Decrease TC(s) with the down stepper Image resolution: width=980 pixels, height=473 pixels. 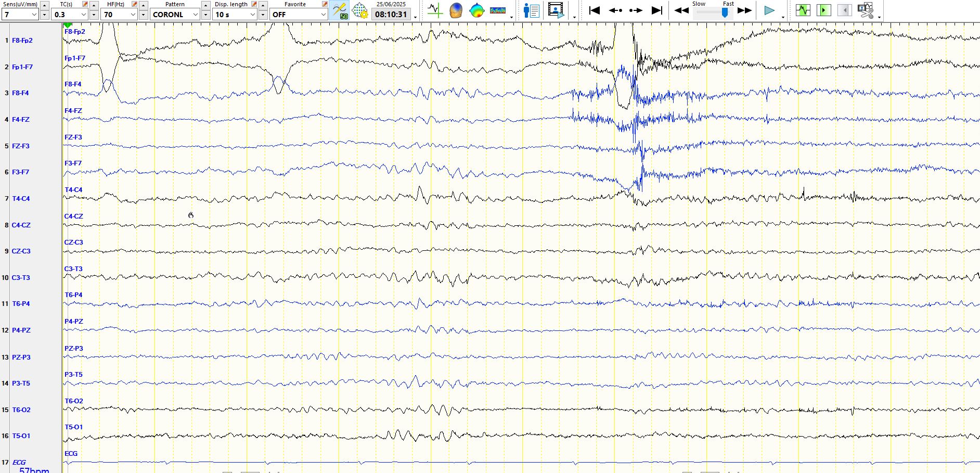[94, 15]
